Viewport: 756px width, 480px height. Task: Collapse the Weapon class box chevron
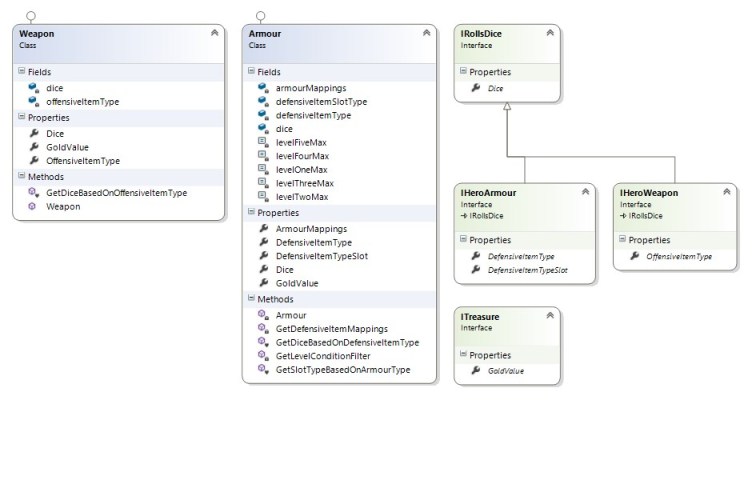coord(214,34)
